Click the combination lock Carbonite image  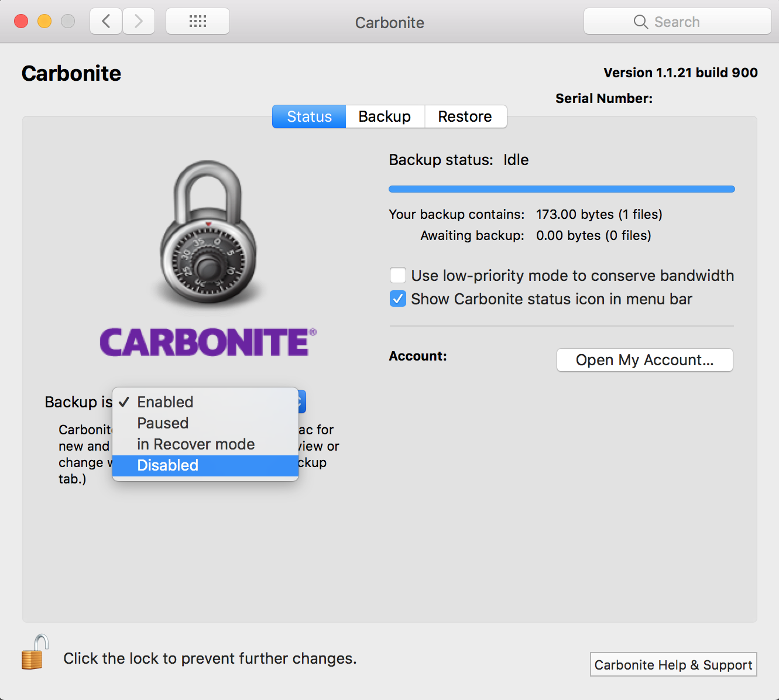(208, 234)
